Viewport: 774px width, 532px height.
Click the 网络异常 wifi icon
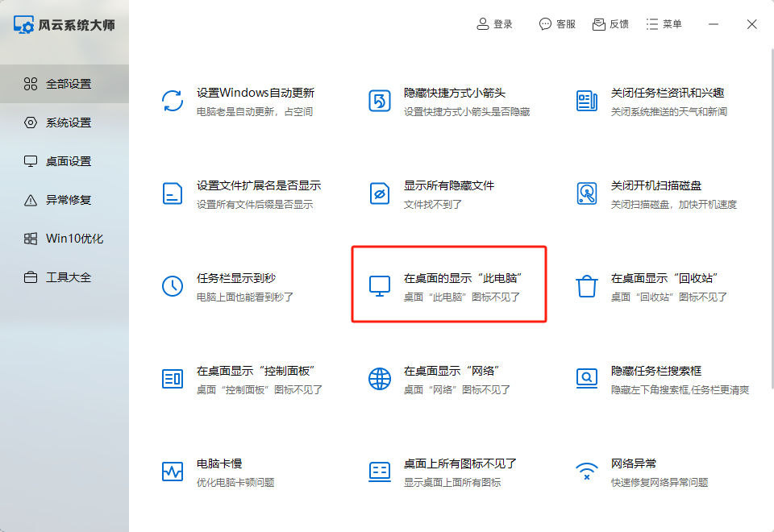click(x=586, y=472)
